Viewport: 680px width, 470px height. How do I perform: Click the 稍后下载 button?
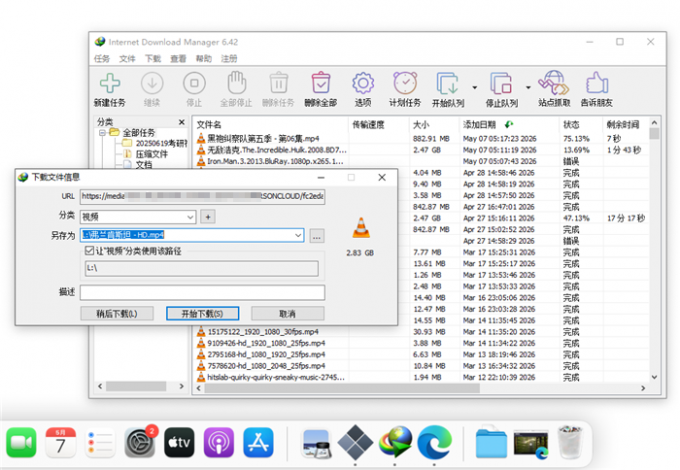pos(117,313)
